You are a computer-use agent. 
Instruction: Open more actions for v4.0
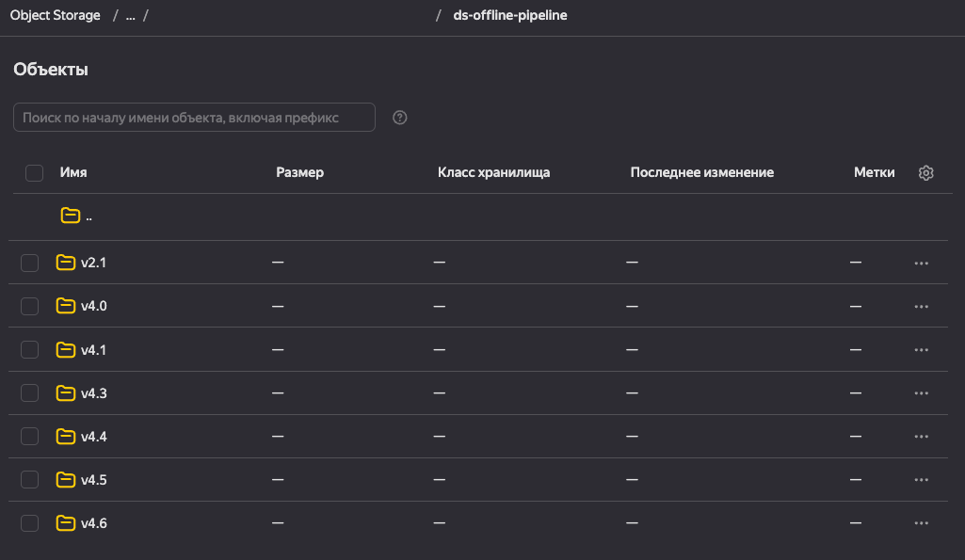pyautogui.click(x=922, y=307)
